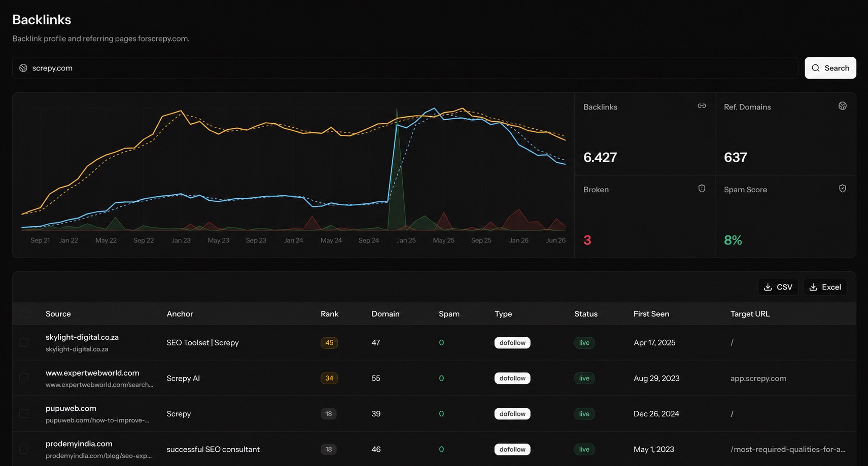Click the Spam Score value 8%
Screen dimensions: 868x466
[x=733, y=240]
